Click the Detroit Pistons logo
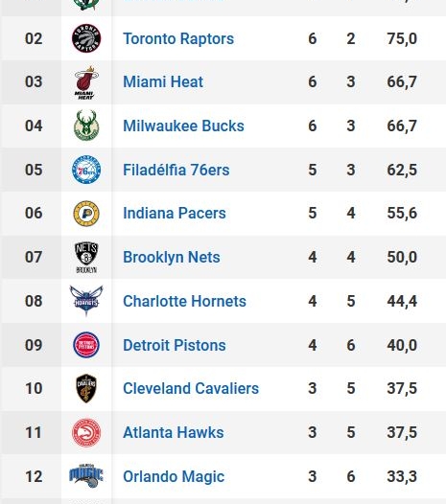The width and height of the screenshot is (446, 504). [x=86, y=345]
